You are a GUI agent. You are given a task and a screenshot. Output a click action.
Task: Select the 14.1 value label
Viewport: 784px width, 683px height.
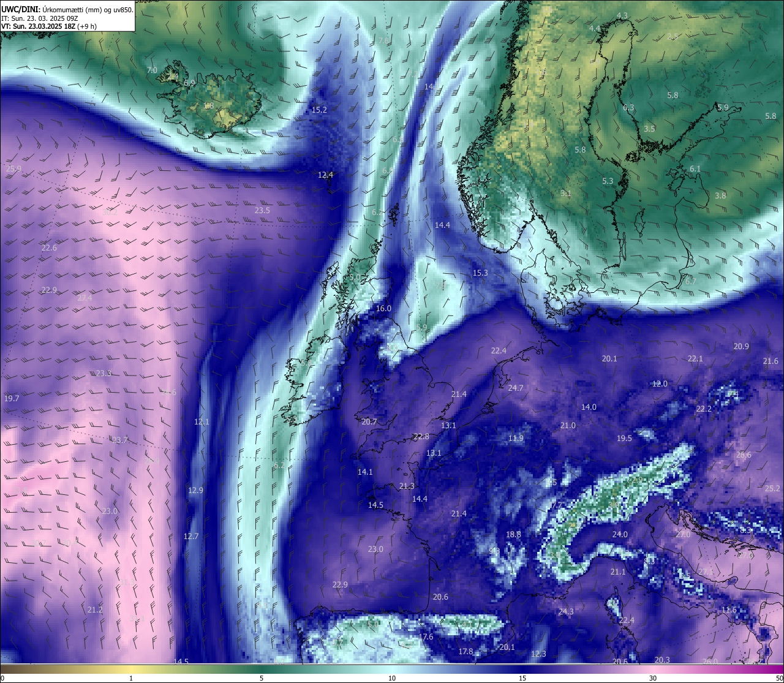(x=365, y=472)
